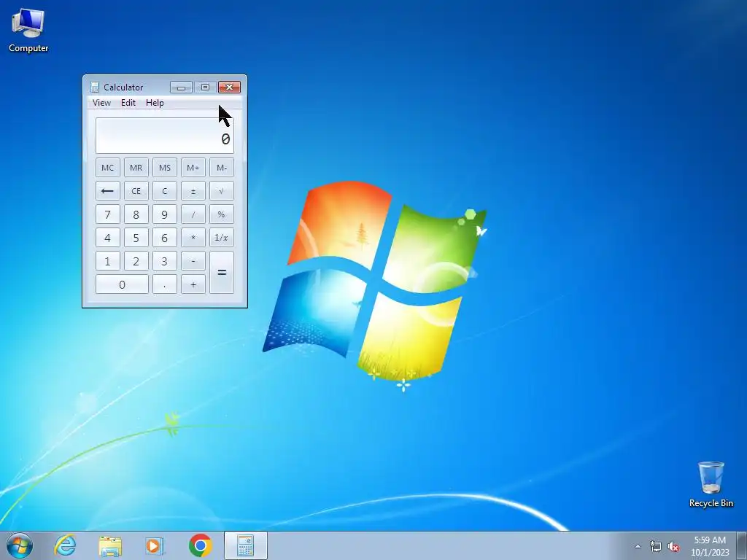Screen dimensions: 747x560
Task: Open Windows Explorer folder taskbar icon
Action: (110, 545)
